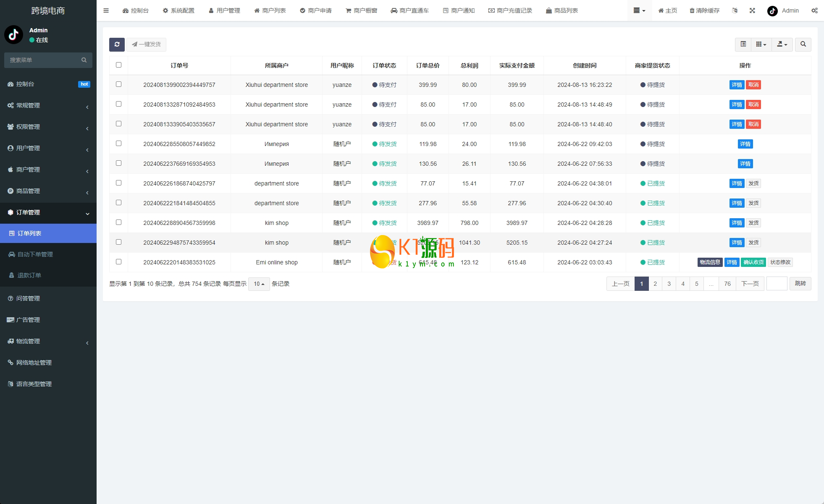Expand 商户管理 sidebar menu
The width and height of the screenshot is (824, 504).
tap(48, 170)
